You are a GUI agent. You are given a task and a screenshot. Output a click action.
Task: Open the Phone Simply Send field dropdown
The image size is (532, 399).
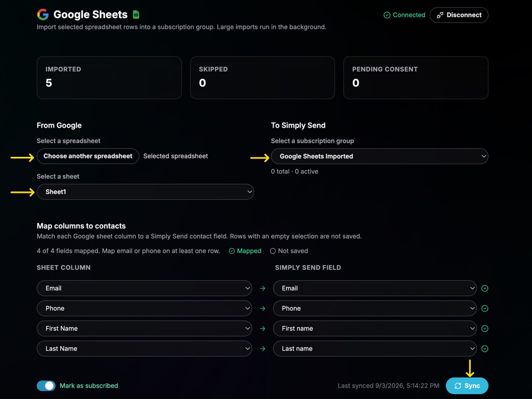(375, 308)
